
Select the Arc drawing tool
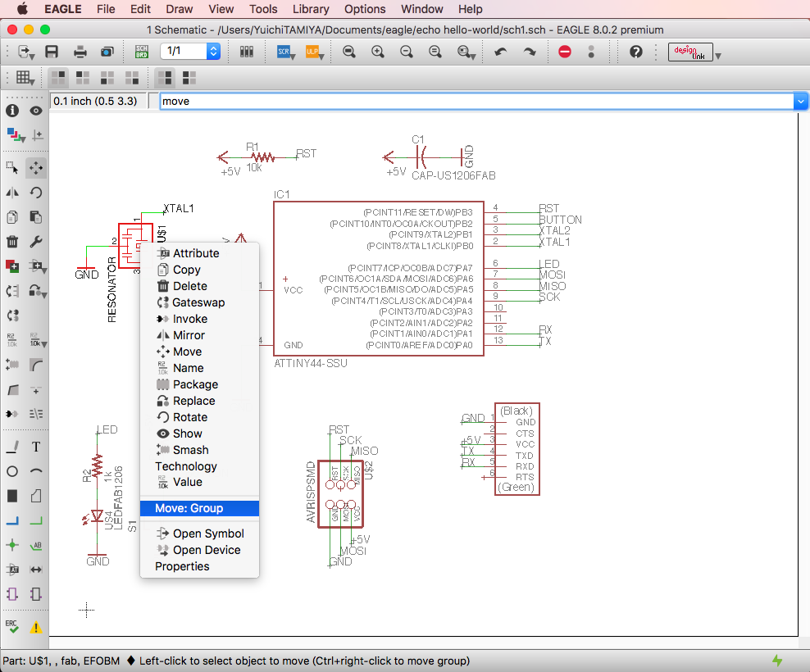pos(35,471)
